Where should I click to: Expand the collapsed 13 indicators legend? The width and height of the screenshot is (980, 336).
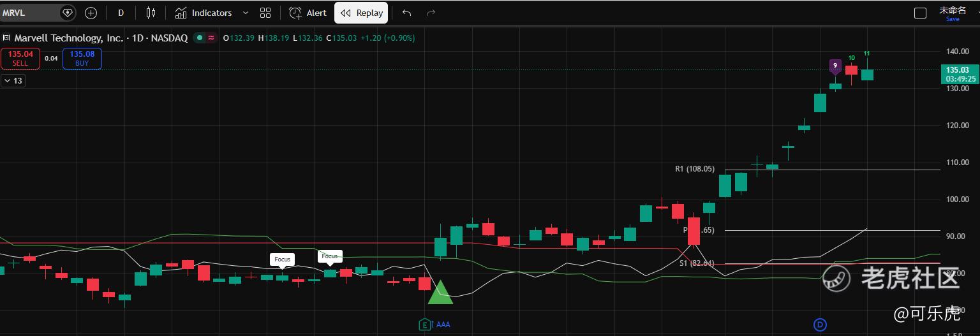tap(13, 80)
